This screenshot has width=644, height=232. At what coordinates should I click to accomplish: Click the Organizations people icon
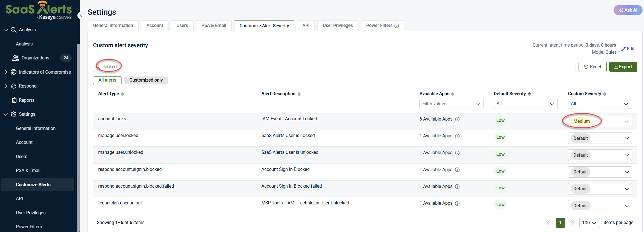point(15,58)
